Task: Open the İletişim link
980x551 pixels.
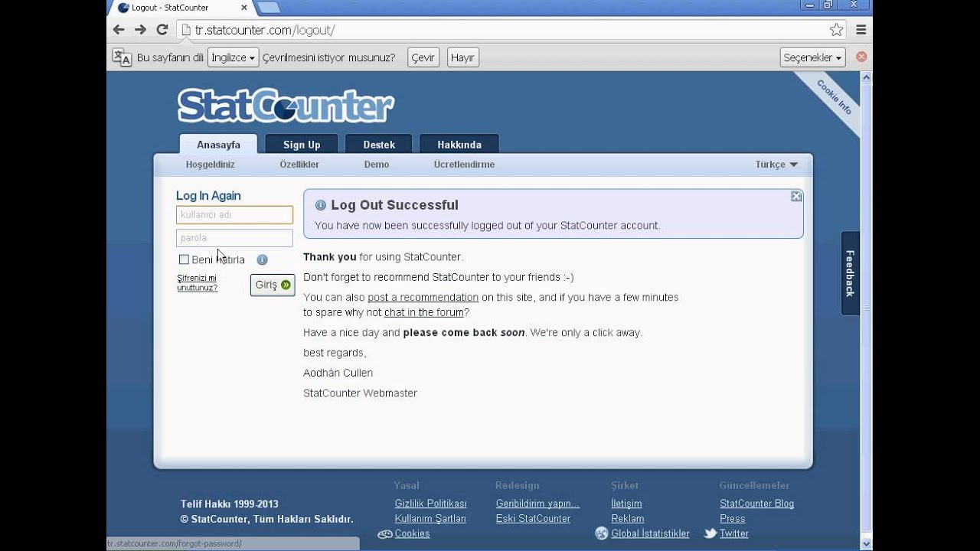Action: (x=626, y=504)
